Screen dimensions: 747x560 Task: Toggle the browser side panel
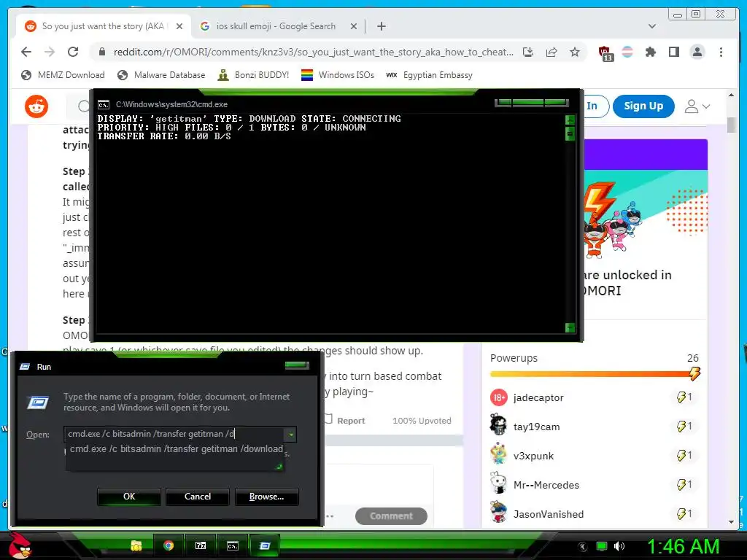673,52
